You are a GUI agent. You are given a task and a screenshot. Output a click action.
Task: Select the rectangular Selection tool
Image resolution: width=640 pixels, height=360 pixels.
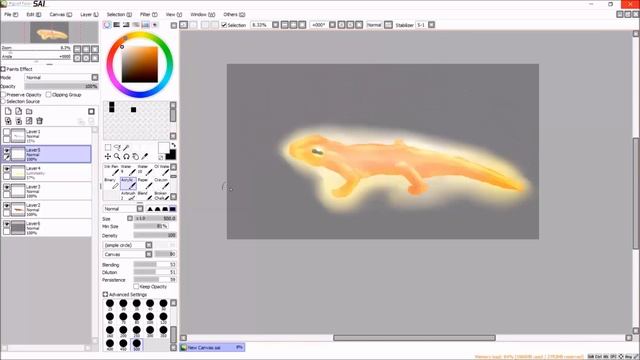pyautogui.click(x=108, y=147)
